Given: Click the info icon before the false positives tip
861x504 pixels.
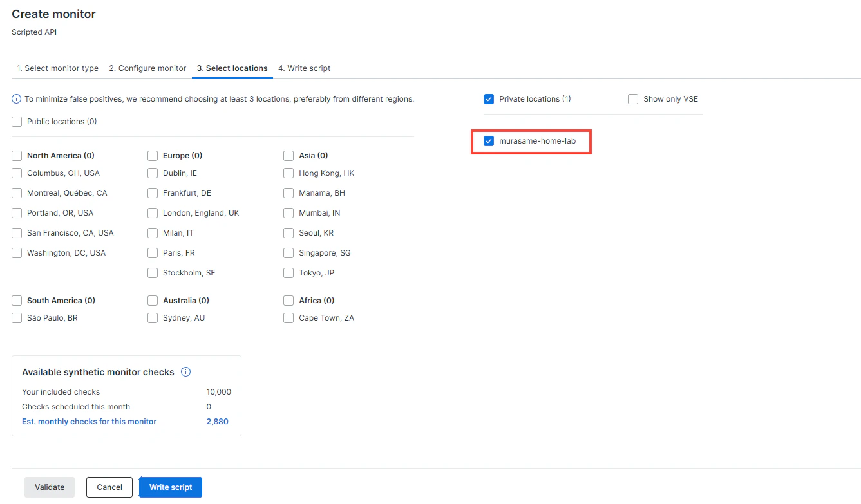Looking at the screenshot, I should coord(17,99).
